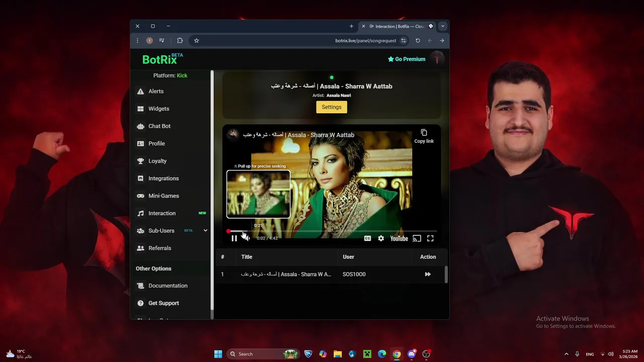The width and height of the screenshot is (644, 362).
Task: Open the YouTube player settings gear
Action: [x=381, y=238]
